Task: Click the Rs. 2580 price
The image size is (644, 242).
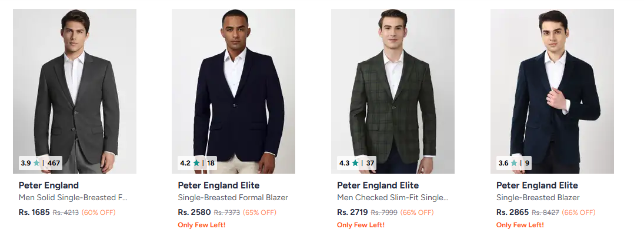Action: coord(194,212)
